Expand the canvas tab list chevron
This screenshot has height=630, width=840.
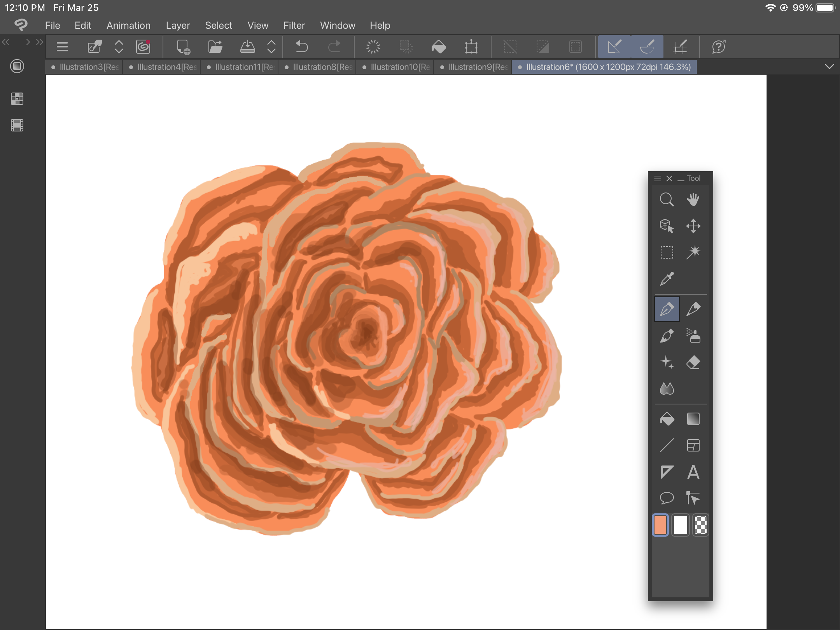coord(829,66)
